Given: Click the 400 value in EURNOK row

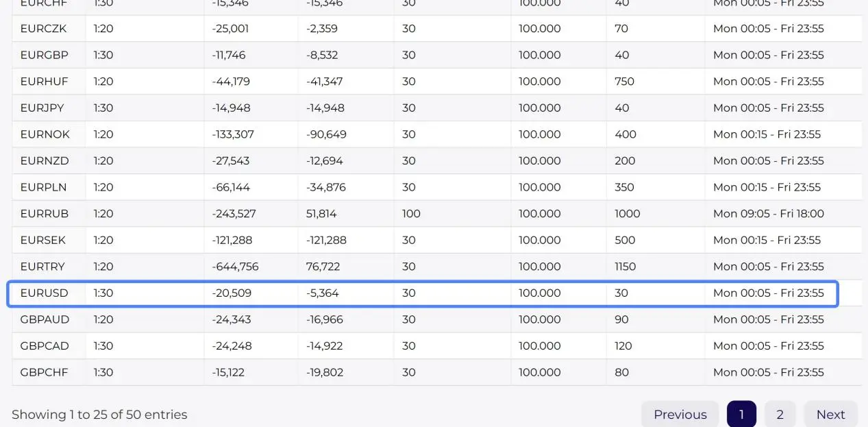Looking at the screenshot, I should coord(625,134).
